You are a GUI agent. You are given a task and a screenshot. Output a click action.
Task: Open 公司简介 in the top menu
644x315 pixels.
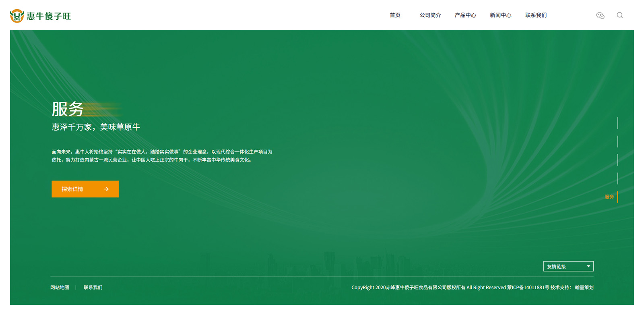pyautogui.click(x=430, y=15)
